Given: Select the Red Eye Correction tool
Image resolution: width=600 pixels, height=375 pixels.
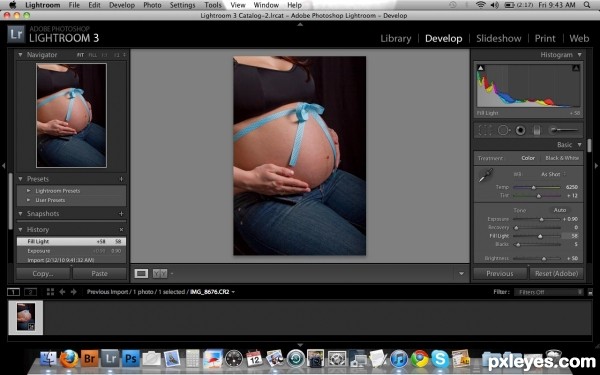Looking at the screenshot, I should pyautogui.click(x=520, y=130).
